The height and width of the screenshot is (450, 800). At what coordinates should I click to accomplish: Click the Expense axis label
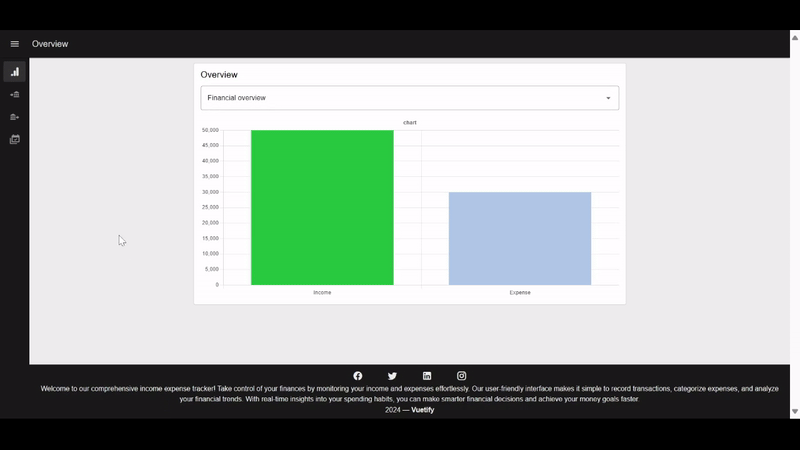point(520,293)
